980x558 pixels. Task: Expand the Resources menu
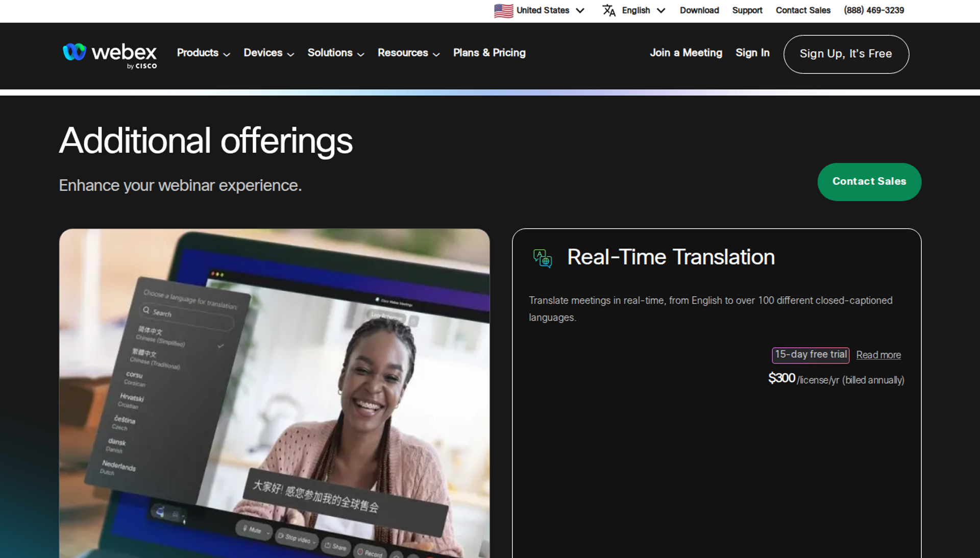coord(408,53)
